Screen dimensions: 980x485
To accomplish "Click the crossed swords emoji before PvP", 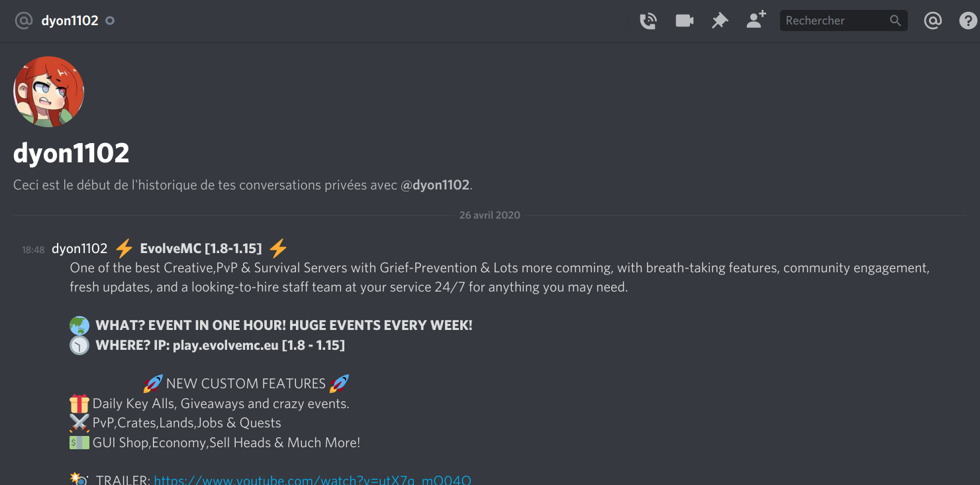I will coord(79,423).
